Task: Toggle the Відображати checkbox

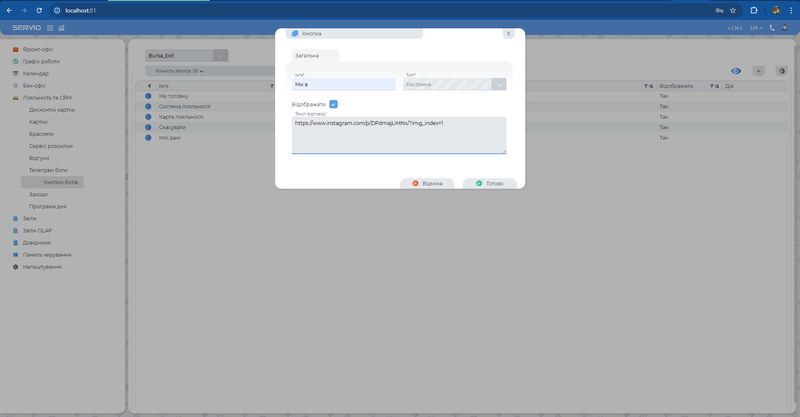Action: [x=333, y=104]
